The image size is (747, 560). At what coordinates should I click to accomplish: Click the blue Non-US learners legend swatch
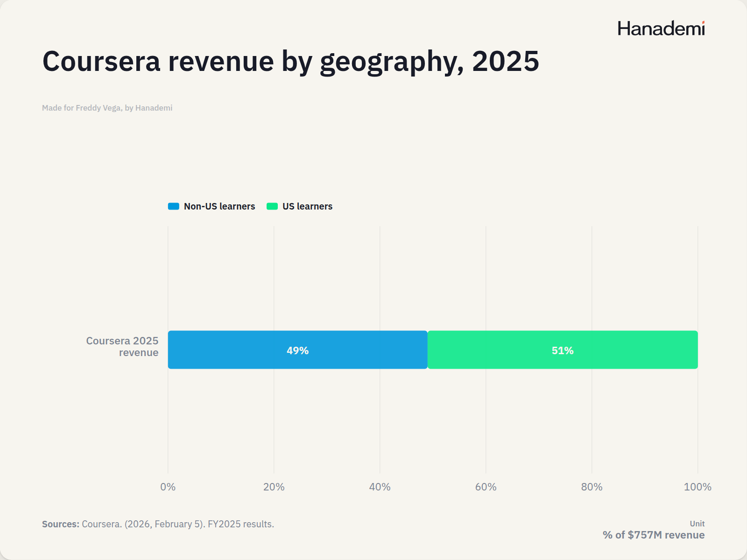click(174, 206)
